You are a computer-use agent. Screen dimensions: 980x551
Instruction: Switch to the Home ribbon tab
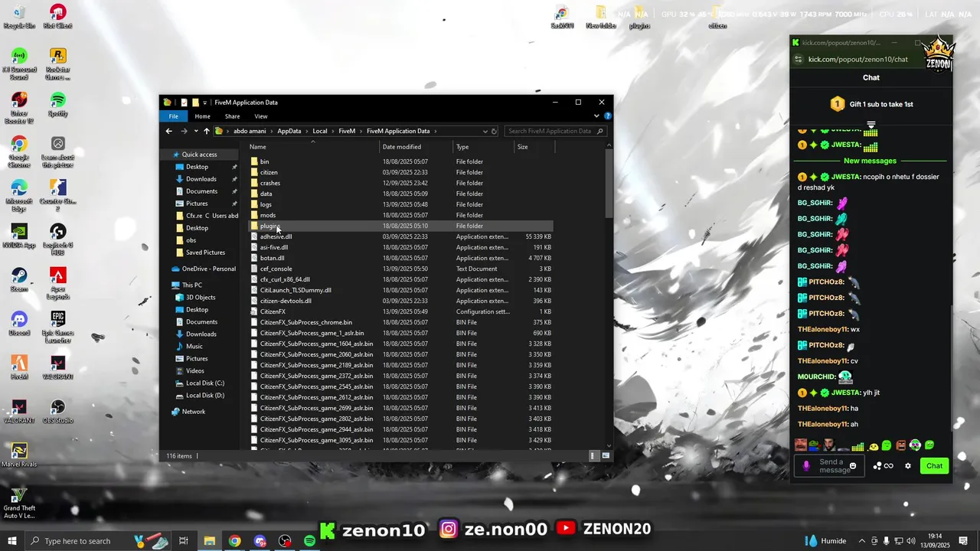pos(202,116)
